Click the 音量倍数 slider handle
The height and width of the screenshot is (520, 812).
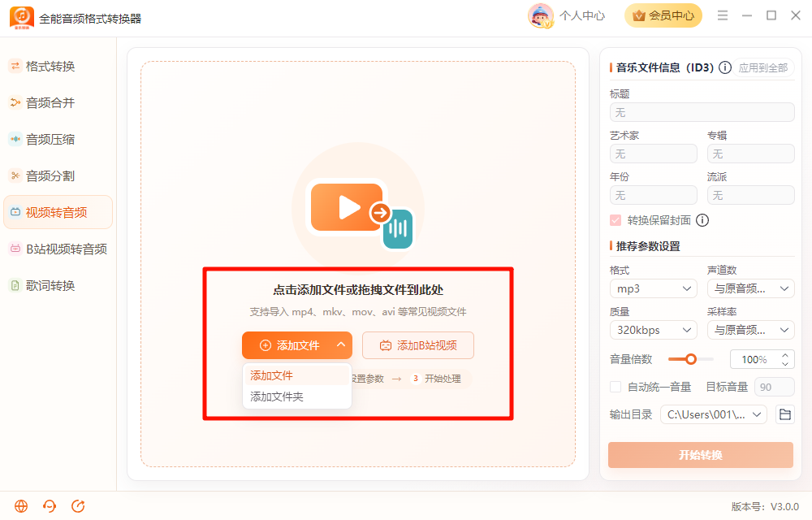coord(690,359)
